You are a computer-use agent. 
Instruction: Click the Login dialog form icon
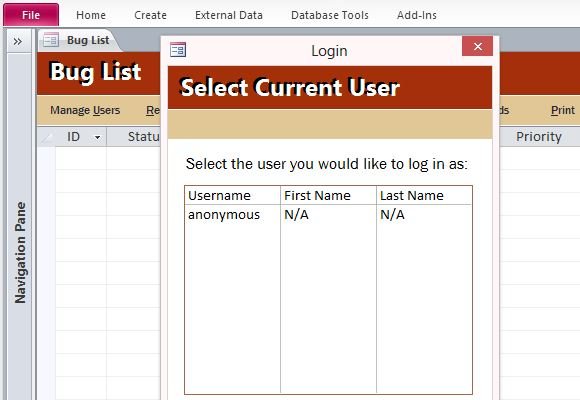tap(178, 50)
